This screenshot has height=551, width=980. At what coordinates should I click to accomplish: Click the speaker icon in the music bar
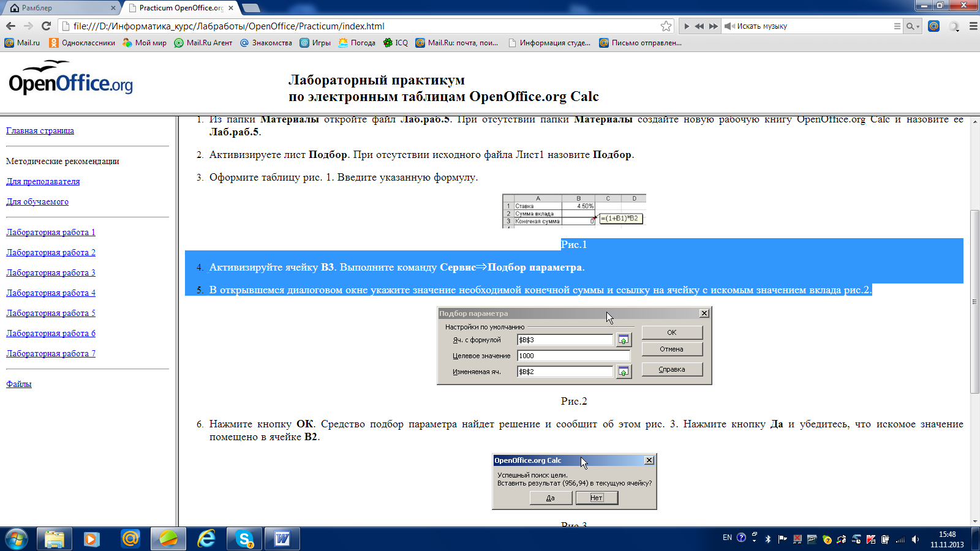point(729,26)
